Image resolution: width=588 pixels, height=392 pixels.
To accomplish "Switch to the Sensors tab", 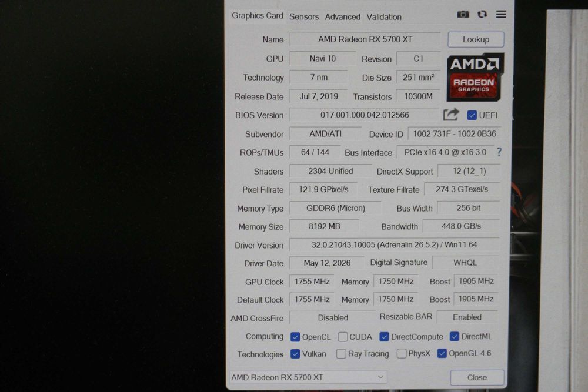I will (x=304, y=17).
